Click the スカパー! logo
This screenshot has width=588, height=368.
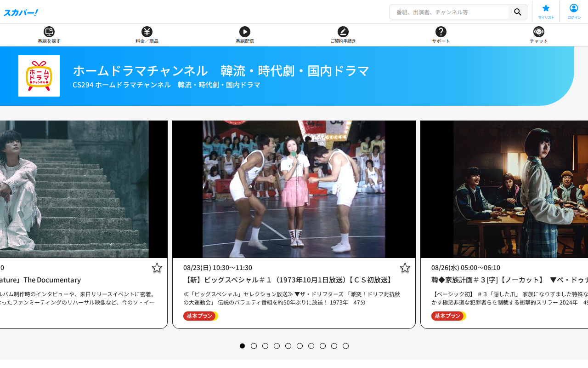pos(21,12)
